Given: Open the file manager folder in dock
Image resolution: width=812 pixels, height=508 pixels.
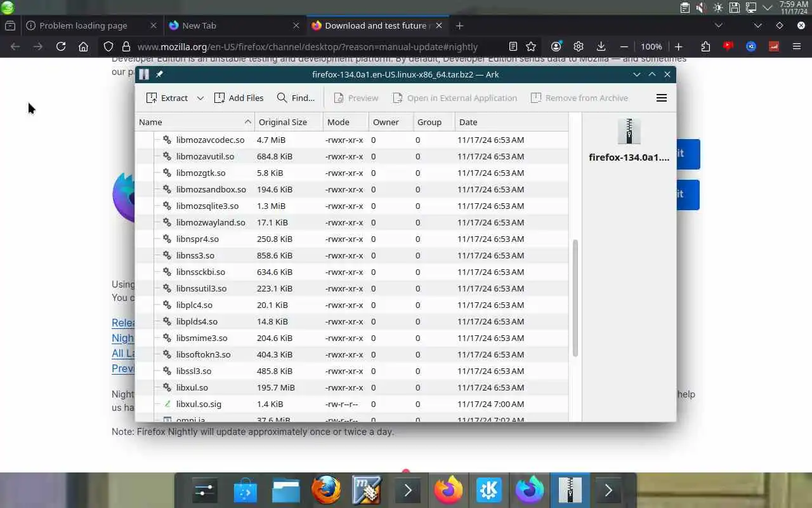Looking at the screenshot, I should [285, 490].
